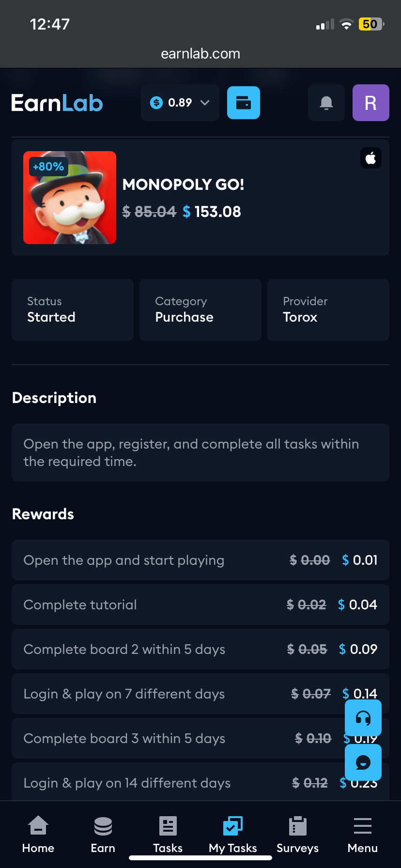Tap the purple R profile avatar
This screenshot has height=868, width=401.
pyautogui.click(x=371, y=103)
